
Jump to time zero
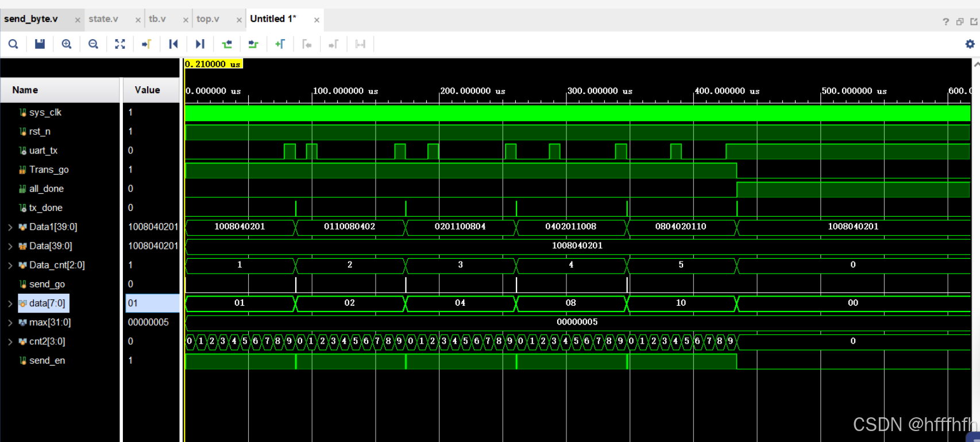point(173,44)
